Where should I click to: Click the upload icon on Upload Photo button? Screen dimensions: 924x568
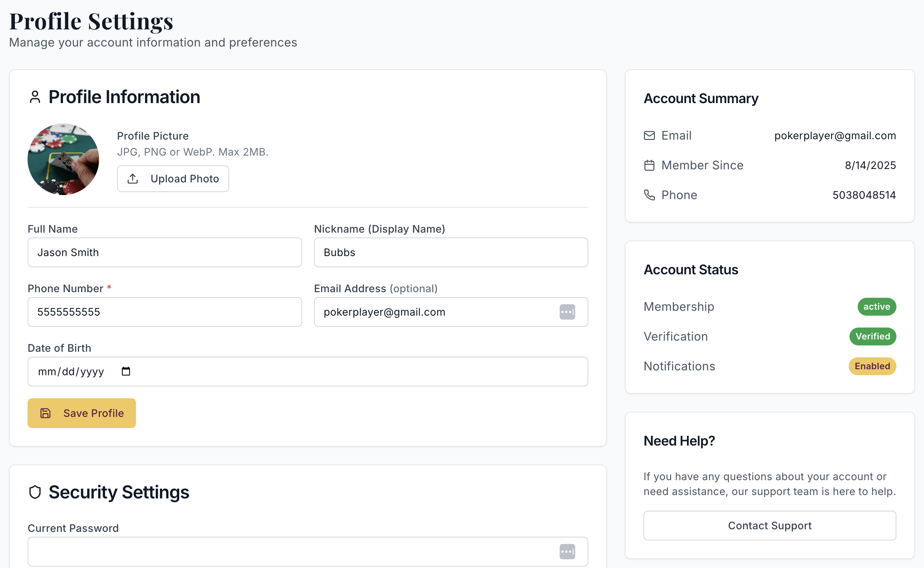(x=132, y=178)
